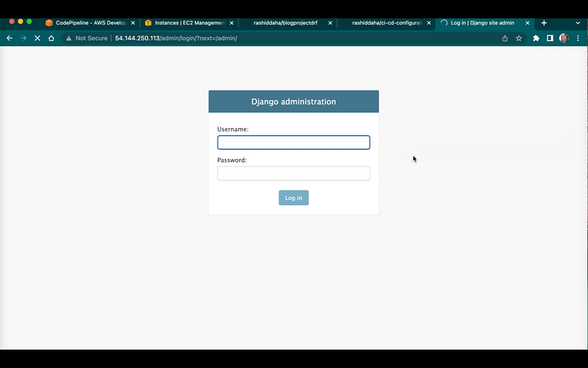
Task: Open the Extensions puzzle icon
Action: [x=536, y=38]
